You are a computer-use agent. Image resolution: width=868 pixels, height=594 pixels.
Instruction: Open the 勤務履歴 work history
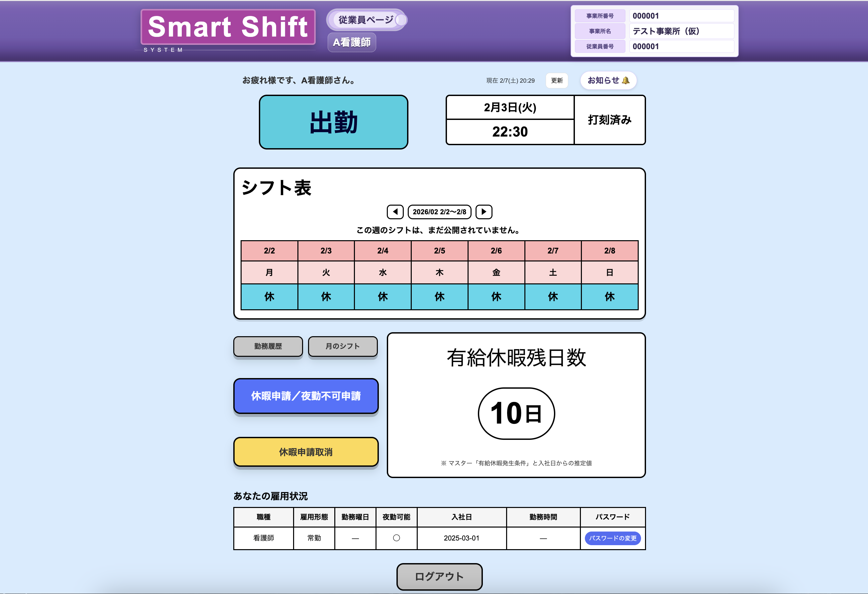pos(268,346)
